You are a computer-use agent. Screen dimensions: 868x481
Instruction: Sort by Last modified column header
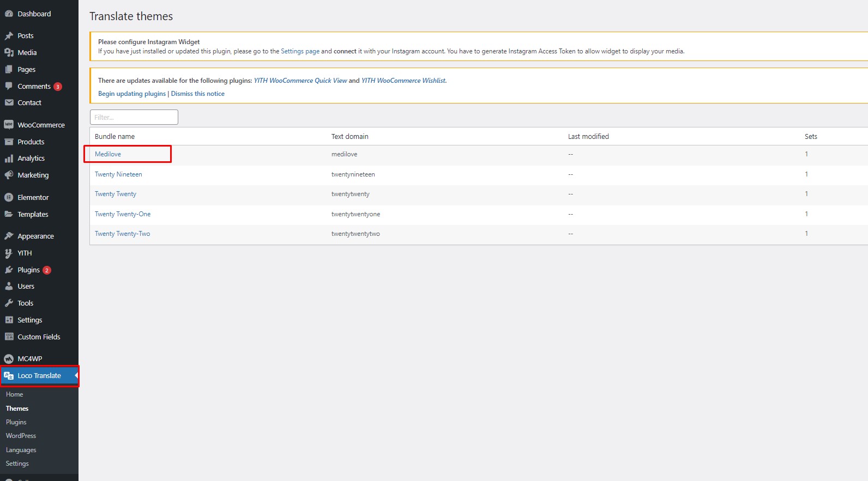click(x=588, y=137)
